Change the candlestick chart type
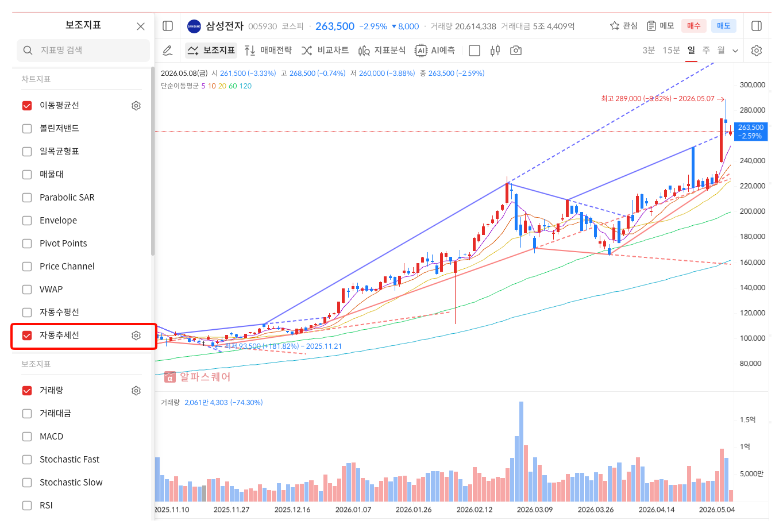The image size is (783, 532). tap(495, 51)
